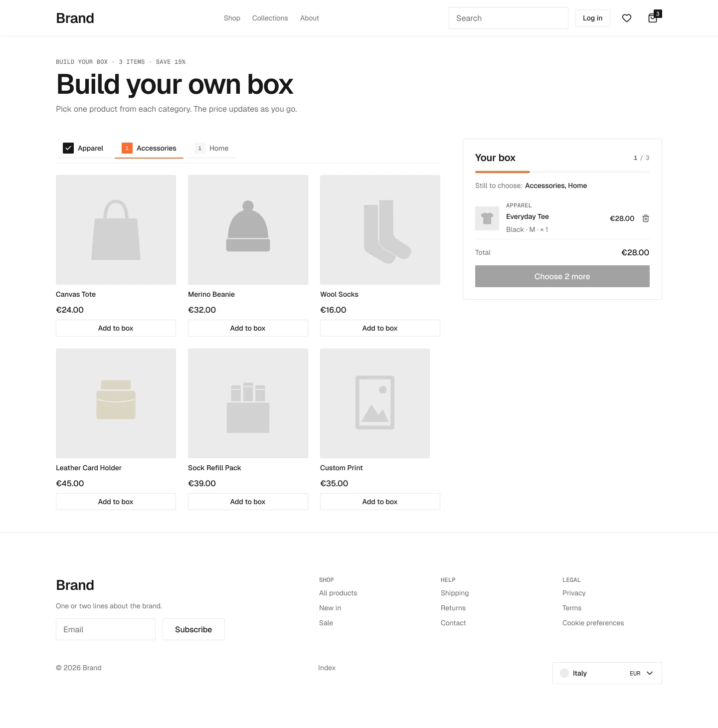Select the Sock Refill Pack product image

(x=248, y=403)
